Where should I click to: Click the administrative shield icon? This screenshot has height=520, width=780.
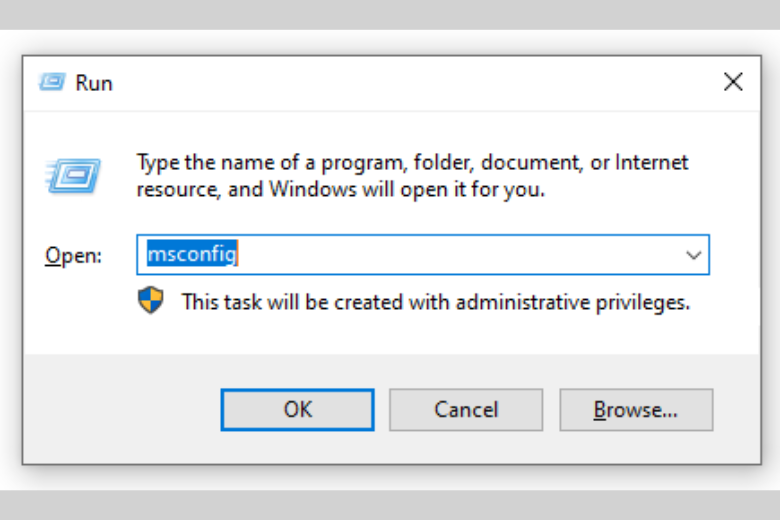(150, 301)
